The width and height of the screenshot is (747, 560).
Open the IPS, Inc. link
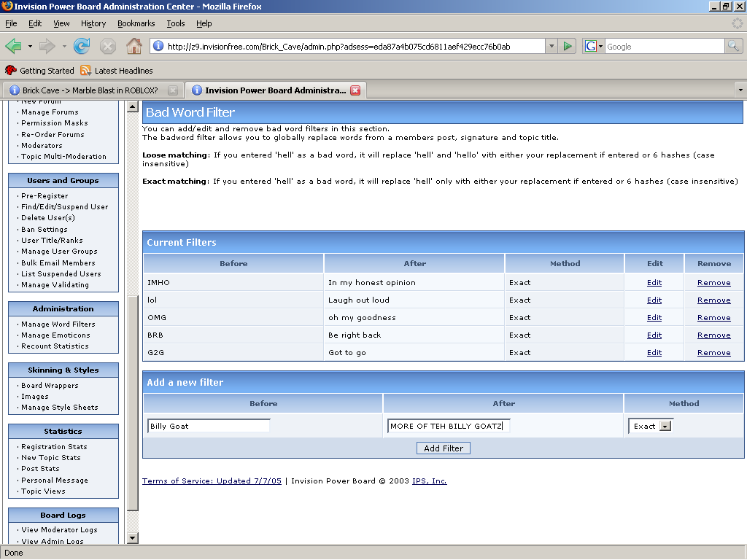click(429, 481)
